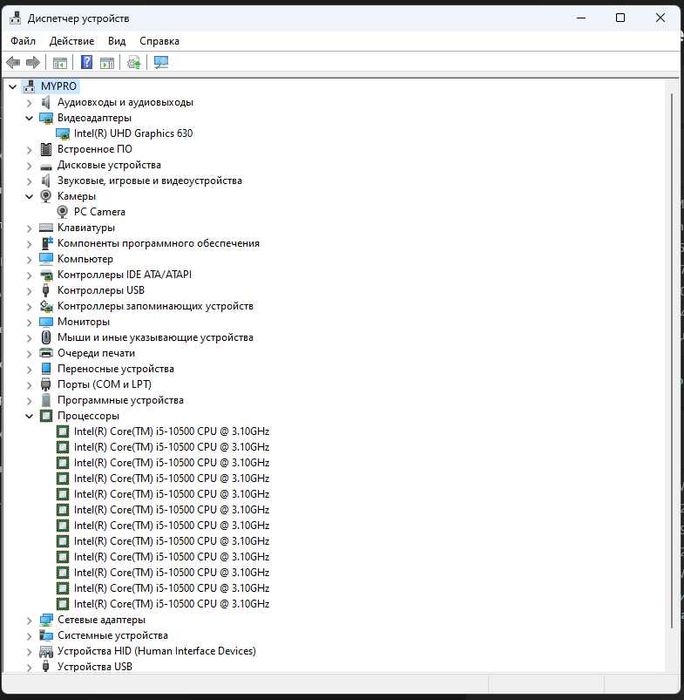Viewport: 684px width, 700px height.
Task: Select 'Intel(R) UHD Graphics 630' text
Action: tap(133, 133)
